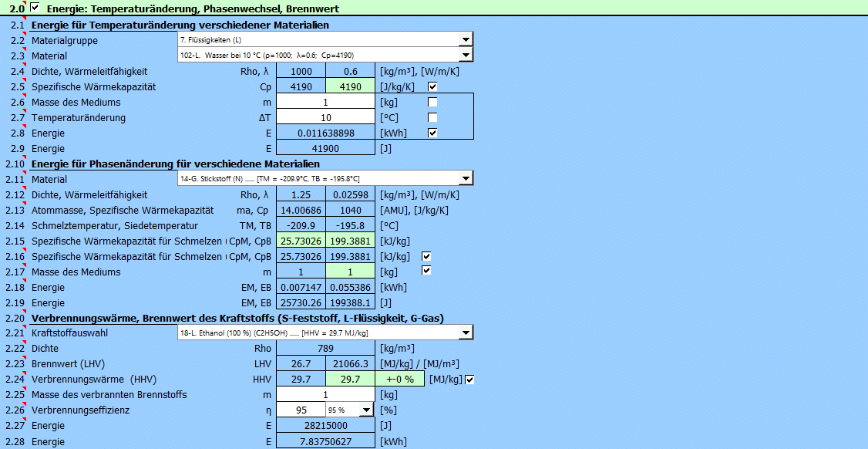Uncheck the Masse des Mediums checkbox in row 2.17
The image size is (868, 449).
tap(426, 271)
